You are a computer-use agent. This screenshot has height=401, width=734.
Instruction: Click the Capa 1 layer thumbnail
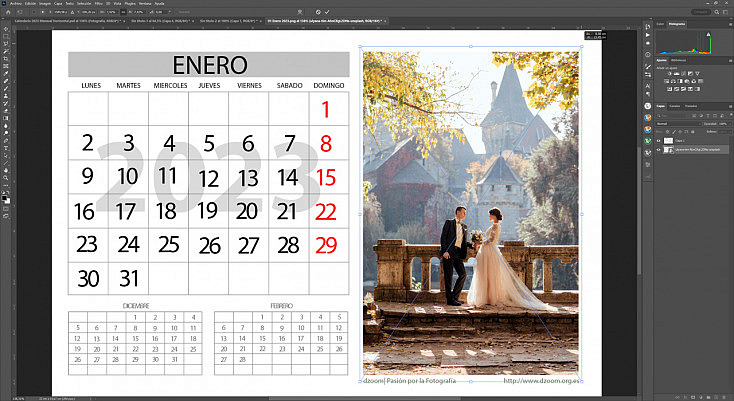tap(668, 140)
